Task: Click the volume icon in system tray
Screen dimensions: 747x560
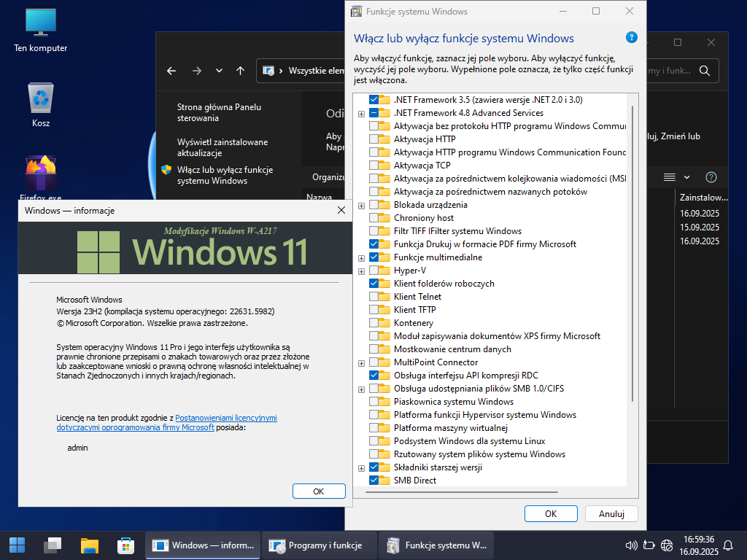Action: point(632,545)
